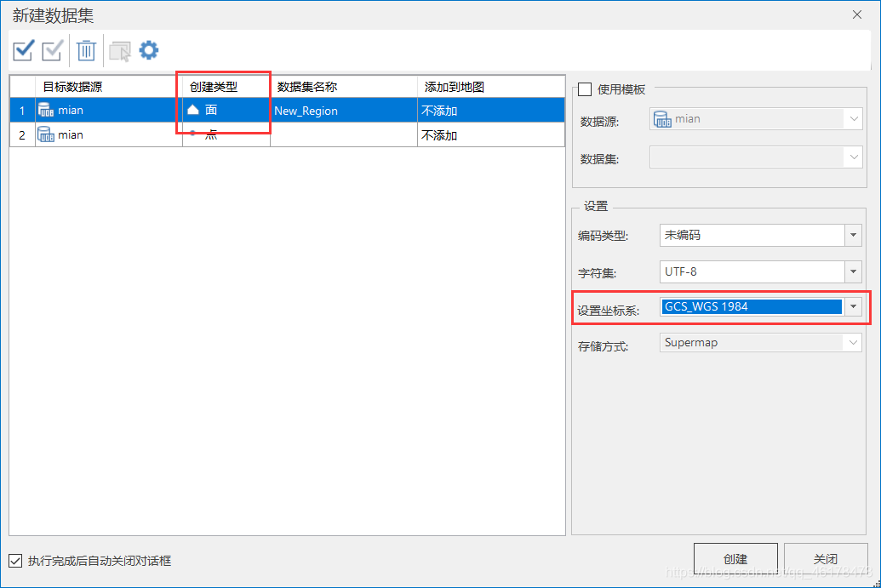Screen dimensions: 881x588
Task: Enable the 使用模板 checkbox
Action: 585,89
